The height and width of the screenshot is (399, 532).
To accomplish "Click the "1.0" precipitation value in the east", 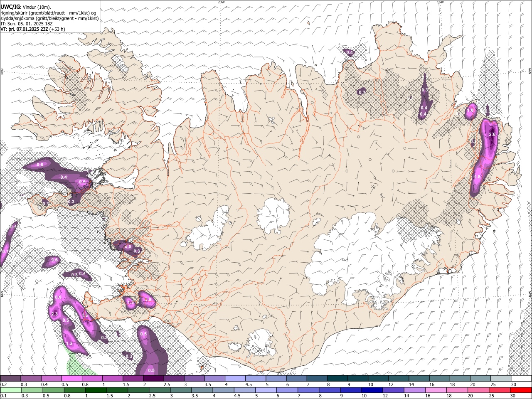I will tap(471, 111).
